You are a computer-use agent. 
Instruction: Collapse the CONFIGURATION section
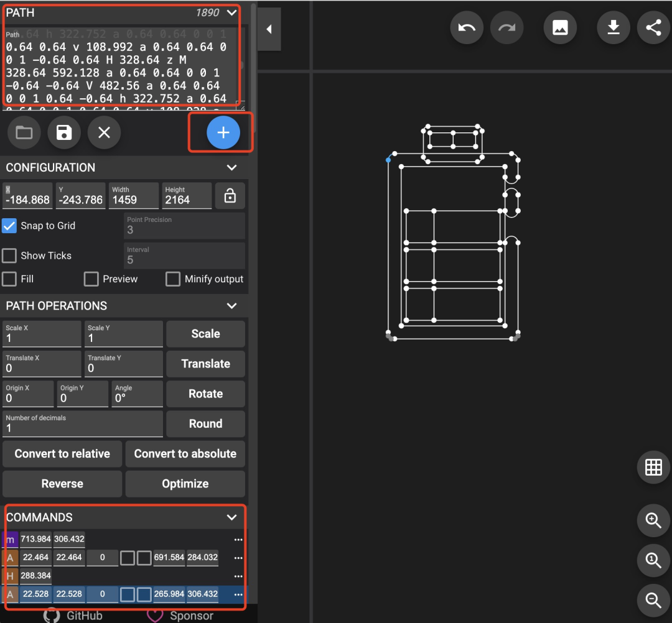231,167
